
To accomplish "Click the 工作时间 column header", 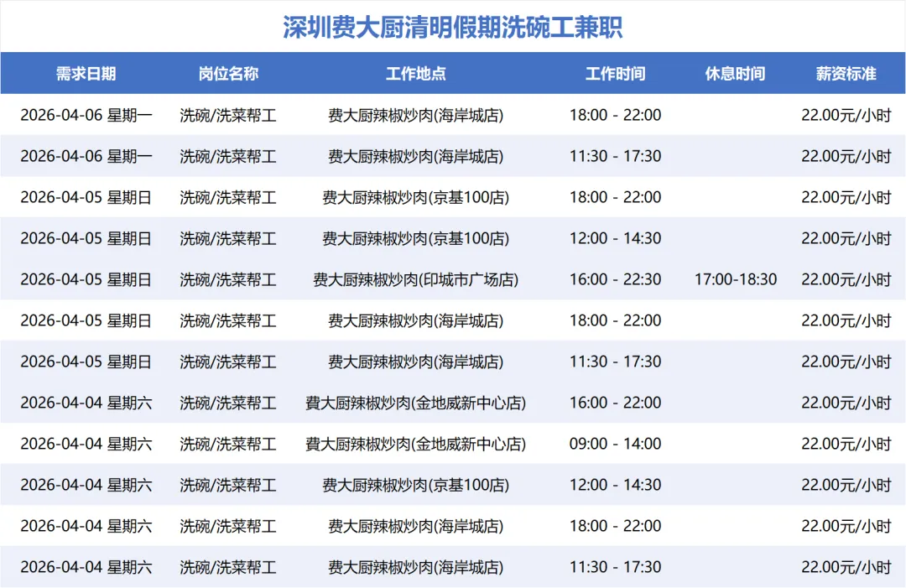I will click(616, 73).
